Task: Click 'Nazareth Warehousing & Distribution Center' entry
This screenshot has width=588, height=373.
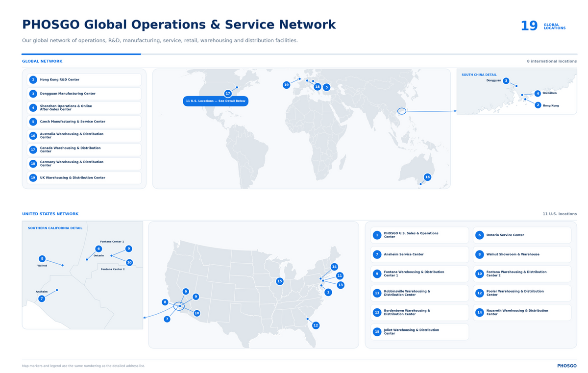Action: (522, 313)
